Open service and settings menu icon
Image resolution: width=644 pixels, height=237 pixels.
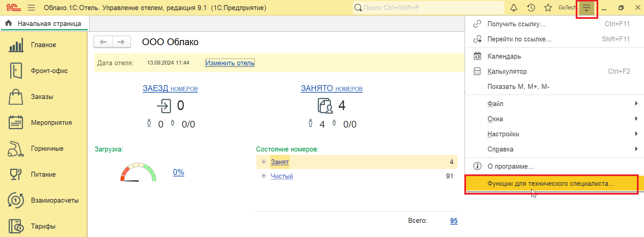[586, 8]
